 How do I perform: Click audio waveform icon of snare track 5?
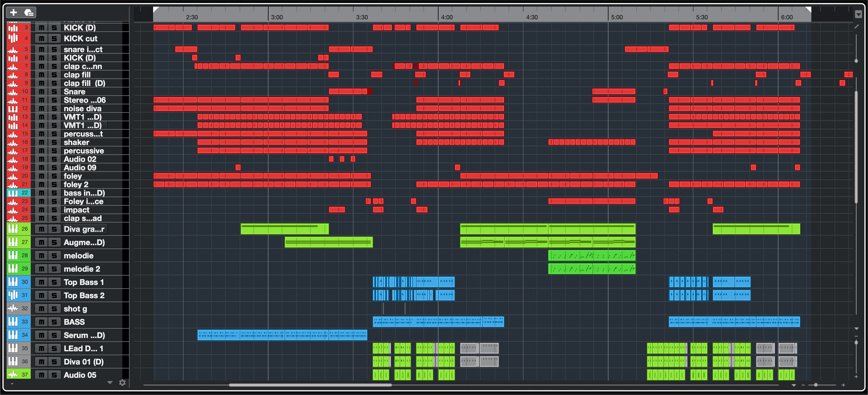coord(13,49)
